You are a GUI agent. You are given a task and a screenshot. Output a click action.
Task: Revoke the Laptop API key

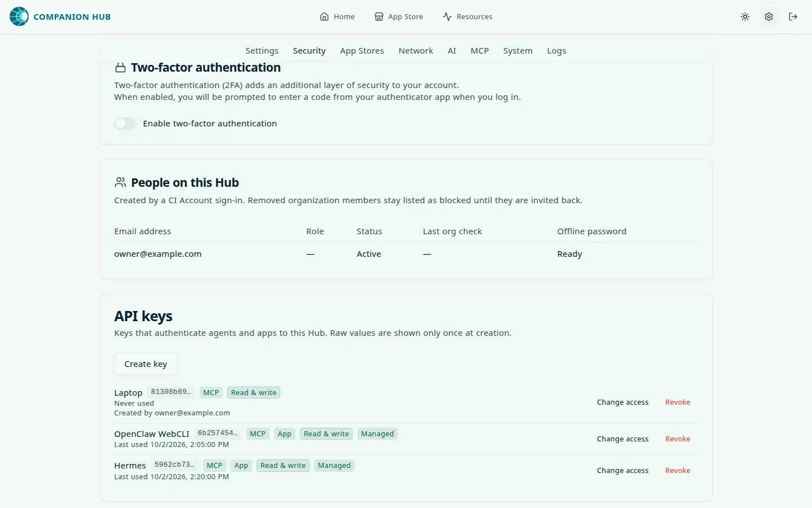tap(678, 402)
